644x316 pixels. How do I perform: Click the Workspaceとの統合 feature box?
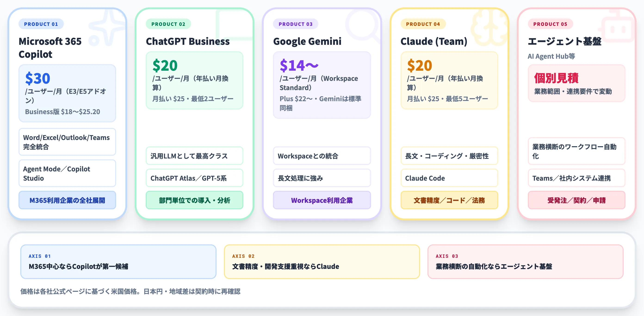pos(322,156)
